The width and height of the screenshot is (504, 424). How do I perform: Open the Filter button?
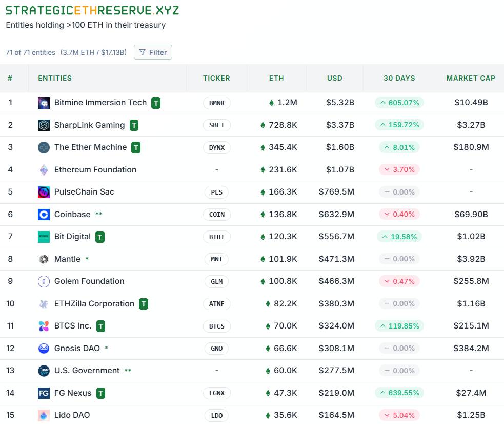153,52
